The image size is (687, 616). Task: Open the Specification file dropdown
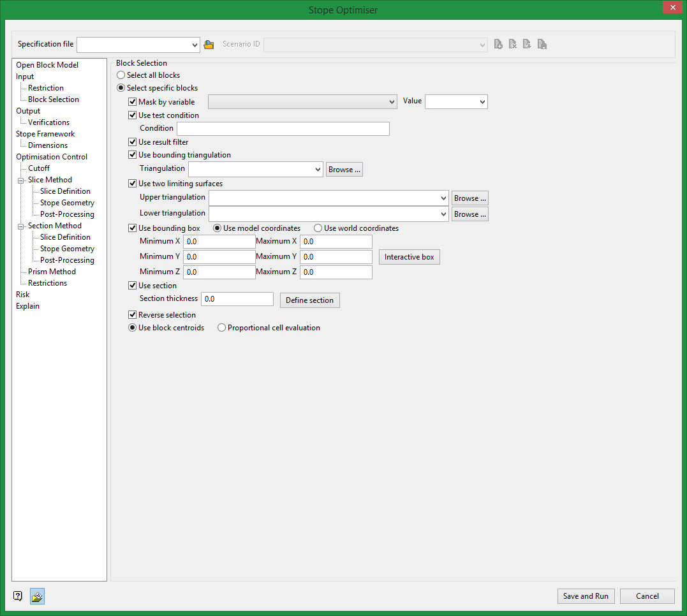click(195, 45)
